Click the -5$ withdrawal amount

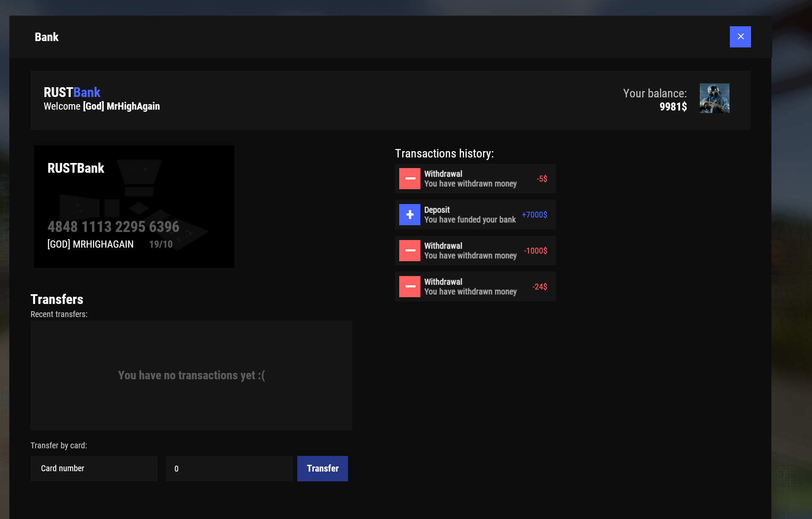coord(541,179)
